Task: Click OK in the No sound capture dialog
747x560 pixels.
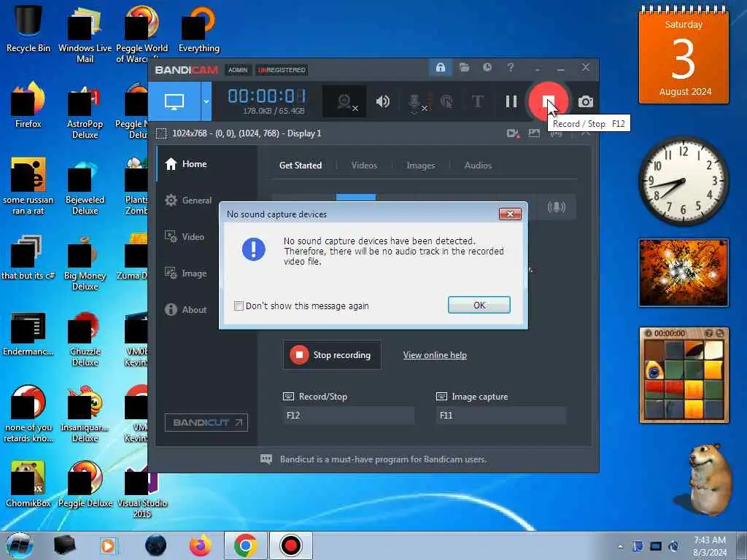Action: tap(479, 306)
